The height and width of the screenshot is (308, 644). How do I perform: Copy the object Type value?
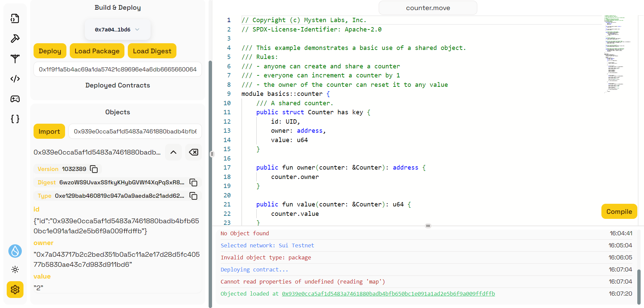[x=194, y=196]
